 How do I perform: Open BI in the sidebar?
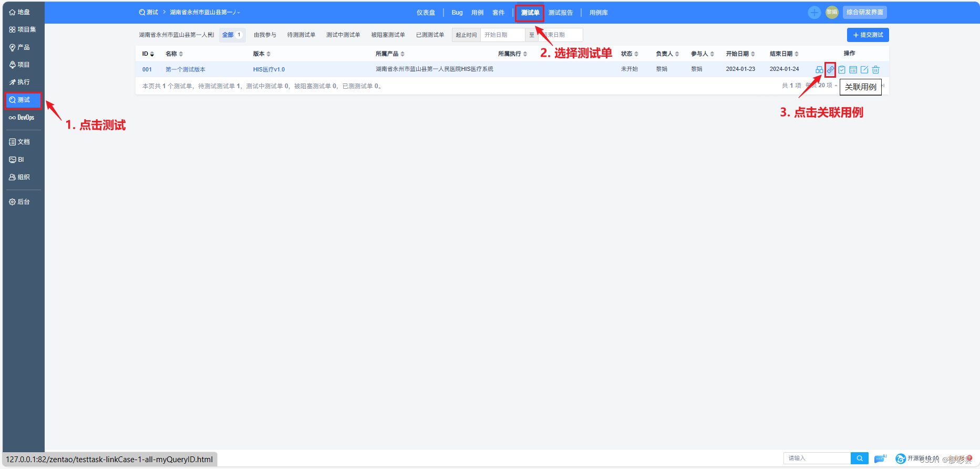click(16, 160)
